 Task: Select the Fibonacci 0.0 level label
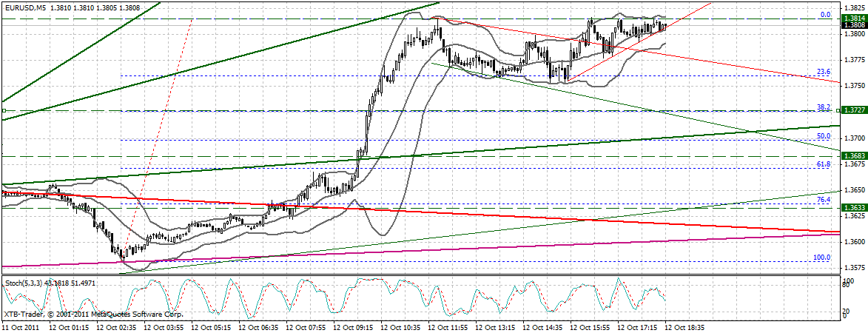[826, 15]
